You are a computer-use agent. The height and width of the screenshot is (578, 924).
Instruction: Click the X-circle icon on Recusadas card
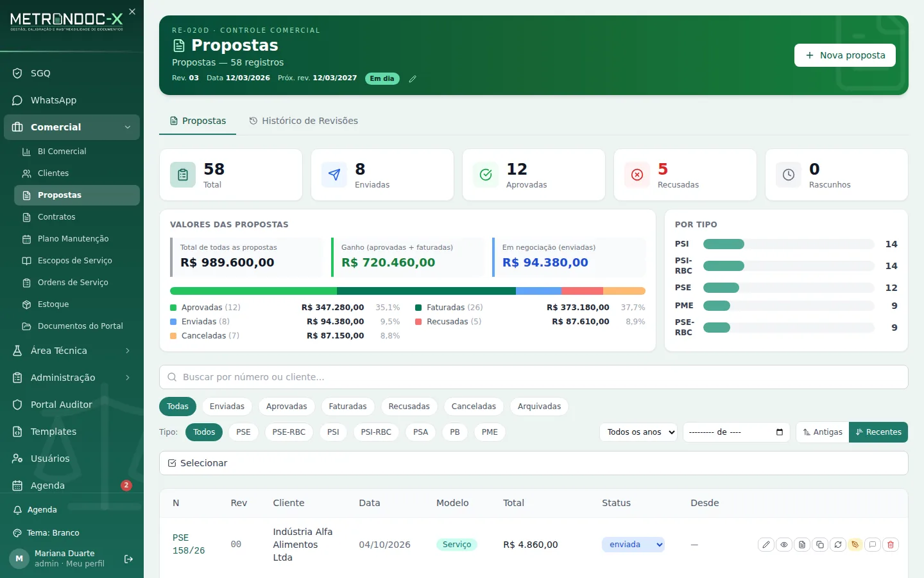point(637,175)
